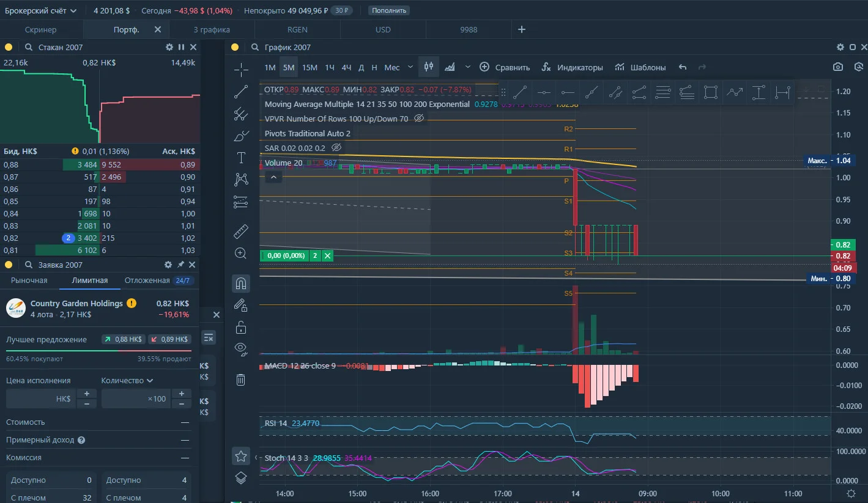Select the Рыночная order type tab
868x503 pixels.
30,280
